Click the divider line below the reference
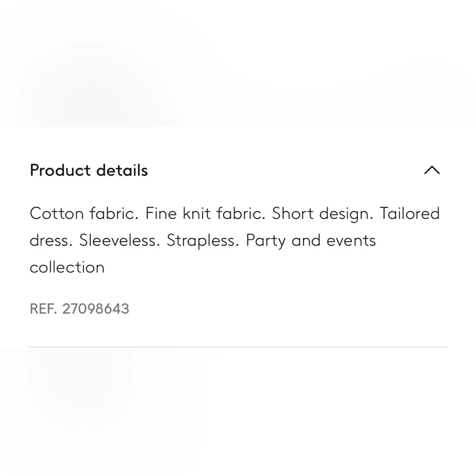Screen dimensions: 476x476 click(x=238, y=347)
